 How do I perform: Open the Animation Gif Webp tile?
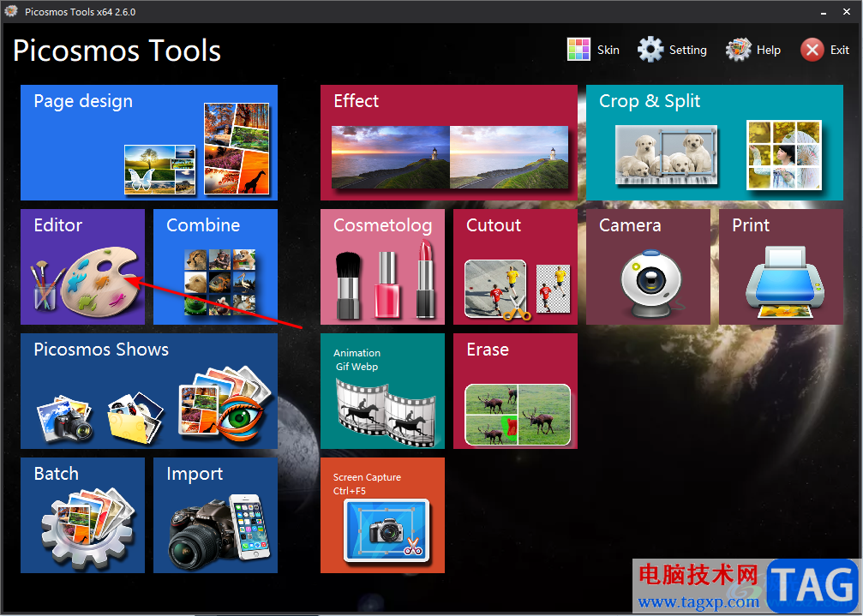(x=382, y=391)
